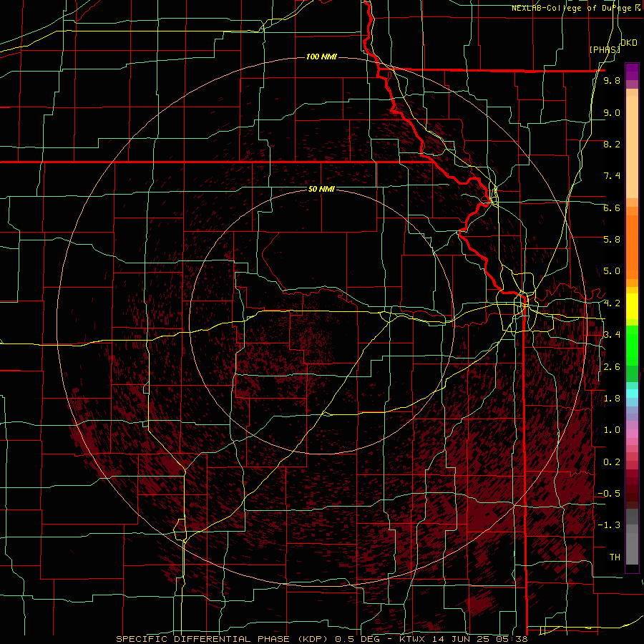Pick the cyan segment of the color bar

(632, 394)
